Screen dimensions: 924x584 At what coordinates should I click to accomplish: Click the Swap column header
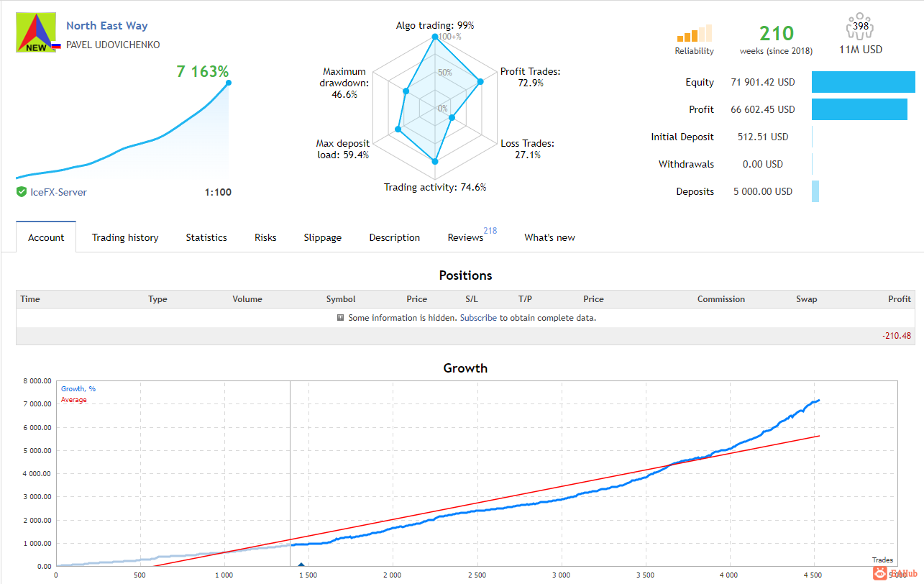(x=807, y=299)
